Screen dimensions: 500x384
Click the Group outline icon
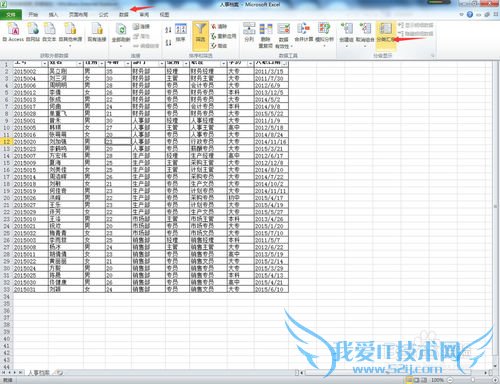[346, 29]
